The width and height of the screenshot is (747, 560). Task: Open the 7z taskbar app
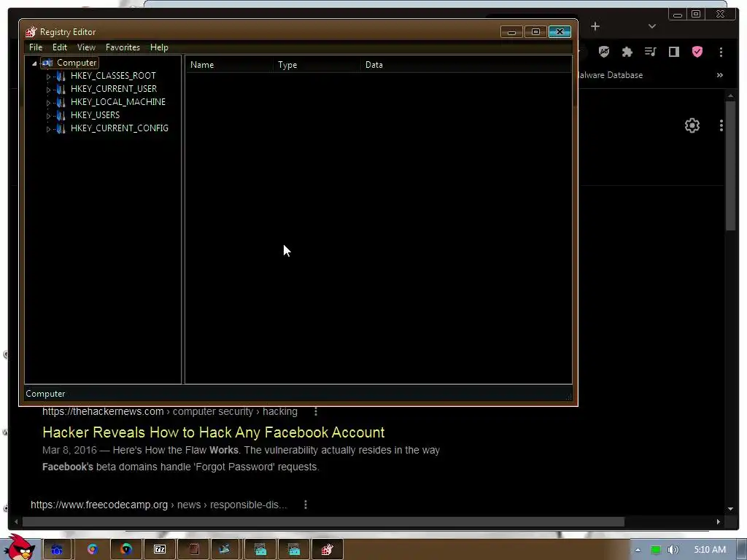pos(160,550)
